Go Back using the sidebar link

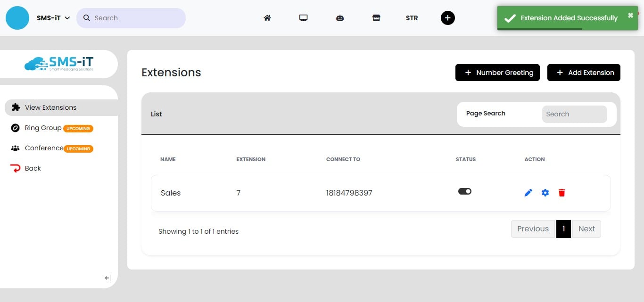pyautogui.click(x=33, y=168)
